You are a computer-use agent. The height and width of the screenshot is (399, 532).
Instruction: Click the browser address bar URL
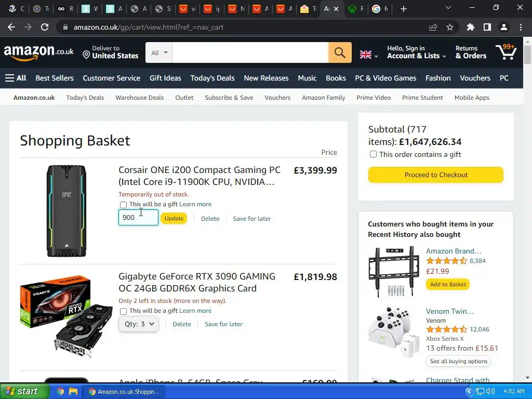point(148,27)
